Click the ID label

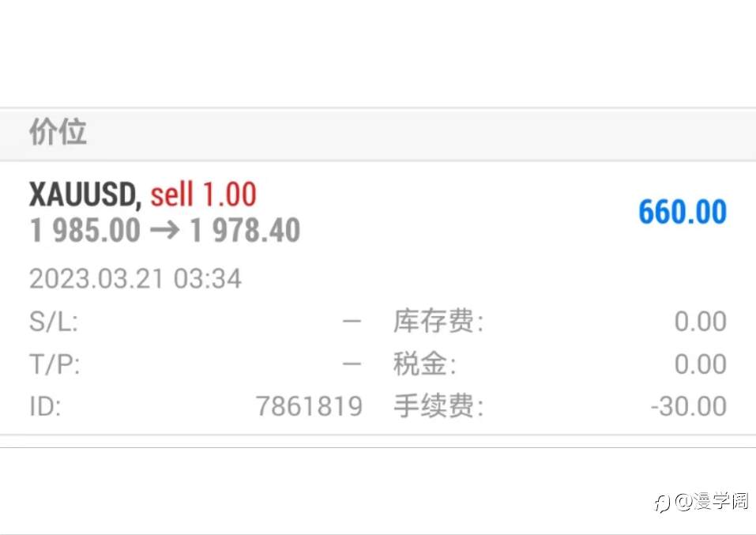point(45,406)
